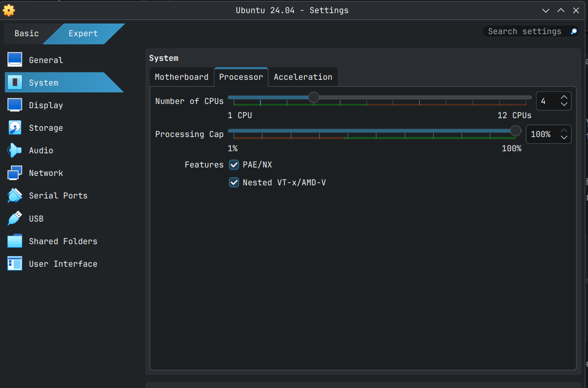Open Storage via its disk icon
Image resolution: width=588 pixels, height=388 pixels.
pos(15,128)
